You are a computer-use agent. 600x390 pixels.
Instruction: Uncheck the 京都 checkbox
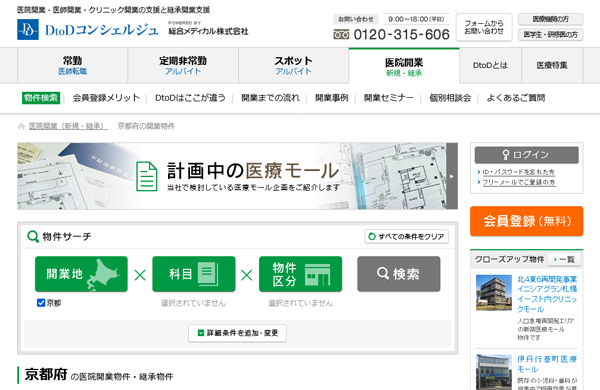[41, 303]
